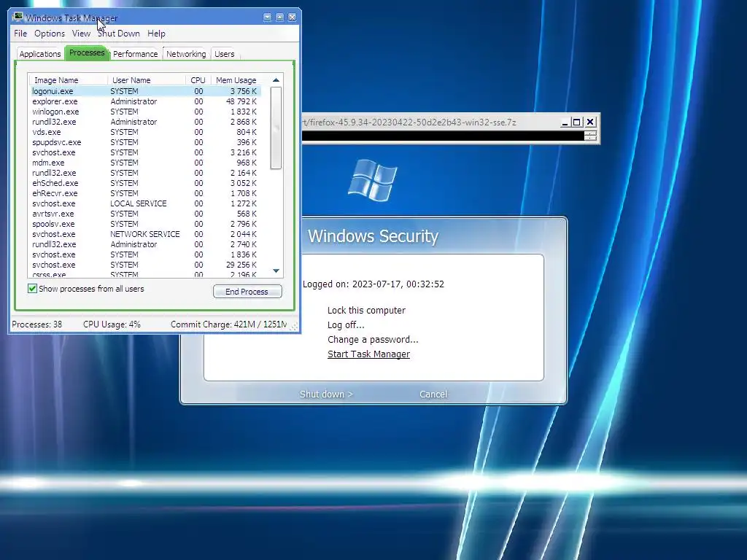Open the Options menu
The width and height of the screenshot is (747, 560).
(x=50, y=34)
